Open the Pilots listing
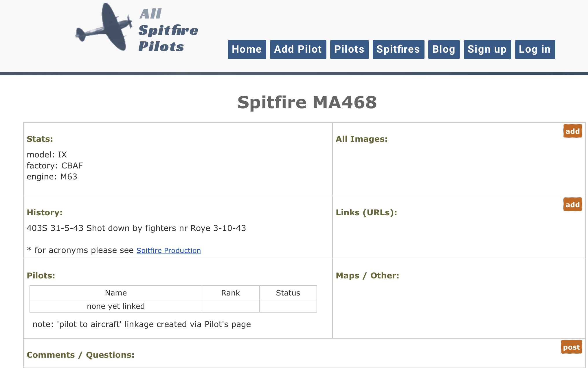The height and width of the screenshot is (369, 588). click(x=349, y=49)
